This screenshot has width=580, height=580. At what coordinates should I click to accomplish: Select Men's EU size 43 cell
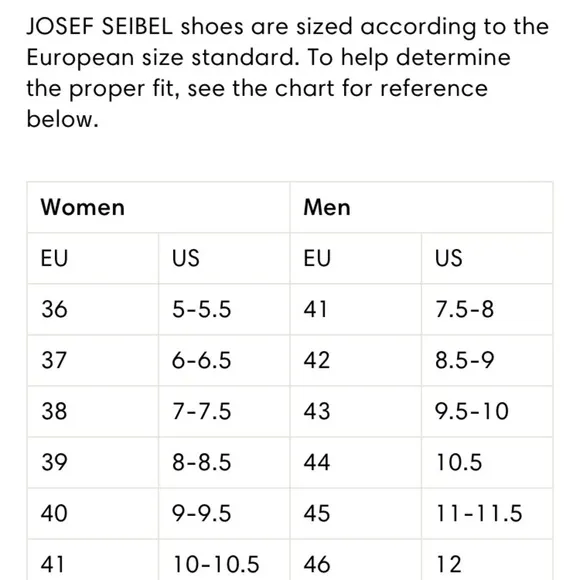[x=356, y=411]
